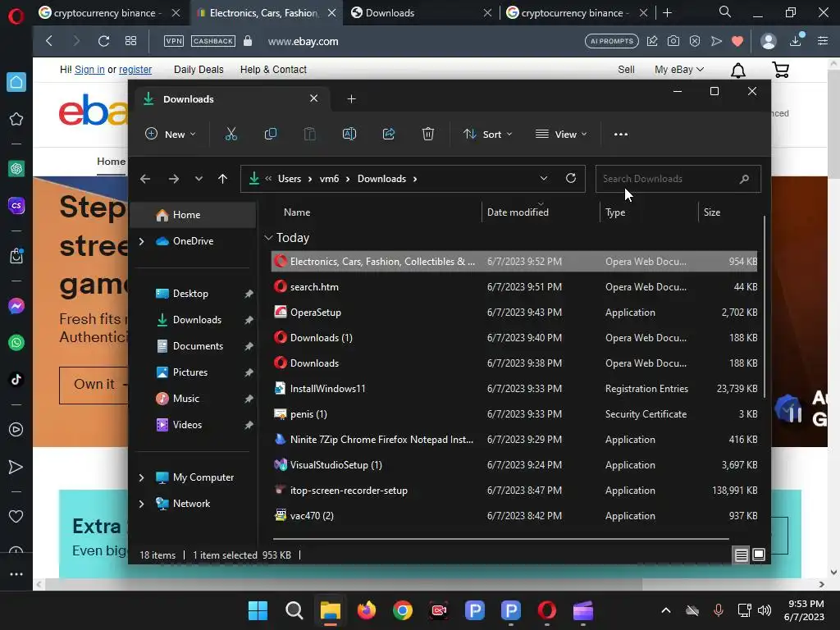Click the Delete trash can icon
Image resolution: width=840 pixels, height=630 pixels.
(x=428, y=134)
